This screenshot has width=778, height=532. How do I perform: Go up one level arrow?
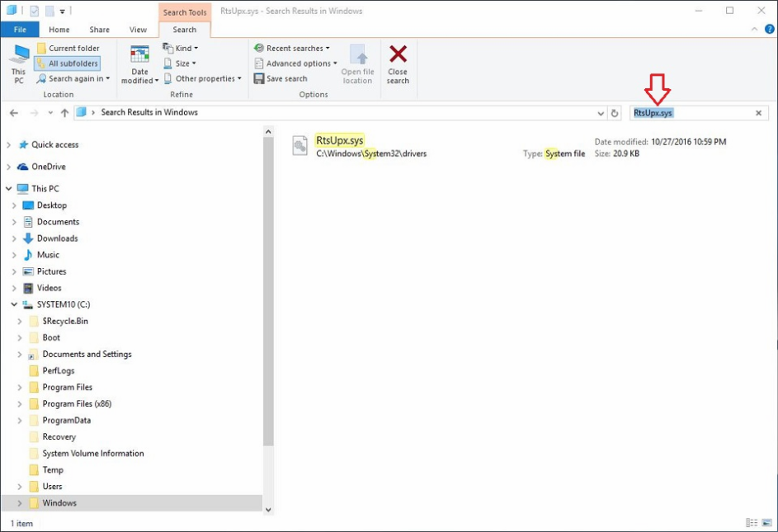pos(64,113)
